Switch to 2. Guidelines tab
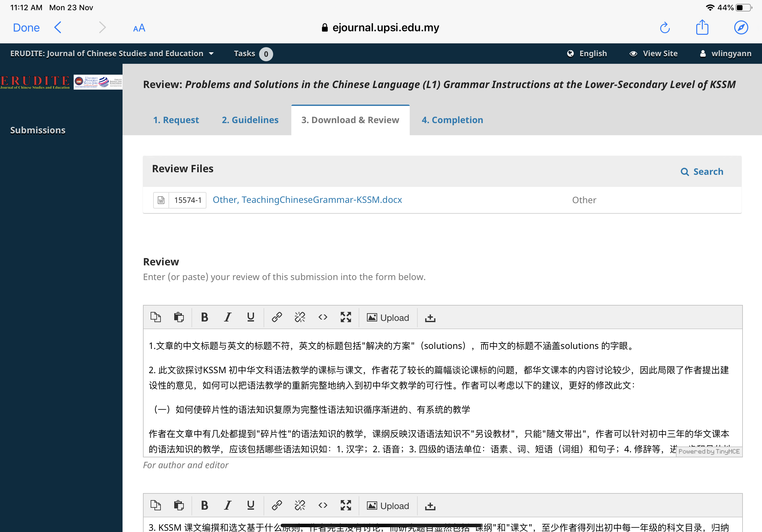 tap(250, 120)
